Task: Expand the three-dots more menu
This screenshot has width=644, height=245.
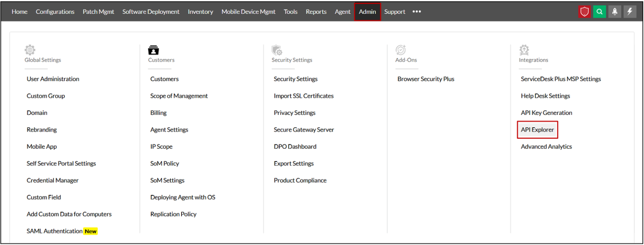Action: pos(417,12)
